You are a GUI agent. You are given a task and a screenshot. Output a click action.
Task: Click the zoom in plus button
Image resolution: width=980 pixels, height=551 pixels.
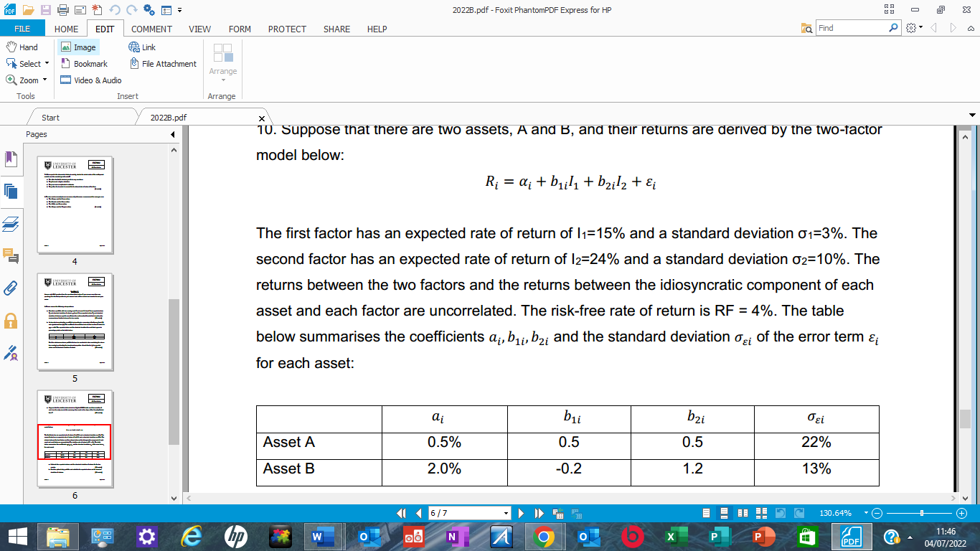coord(962,513)
